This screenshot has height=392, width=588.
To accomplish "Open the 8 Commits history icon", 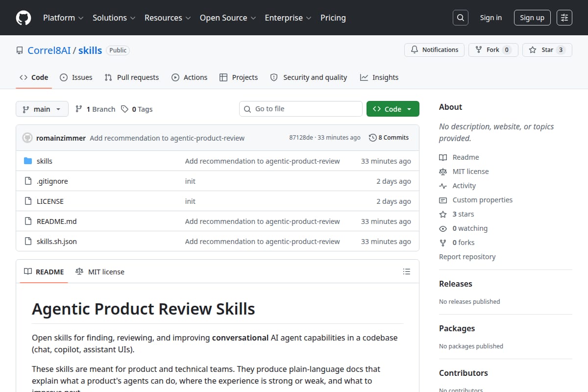I will (373, 138).
